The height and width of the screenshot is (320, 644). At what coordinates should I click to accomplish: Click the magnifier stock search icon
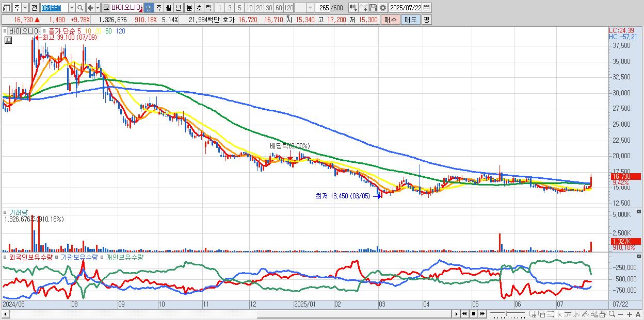(x=81, y=8)
